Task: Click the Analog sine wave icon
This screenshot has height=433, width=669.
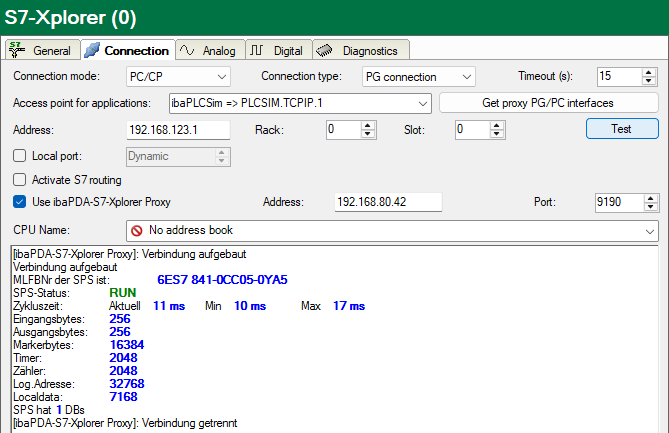Action: [x=187, y=50]
